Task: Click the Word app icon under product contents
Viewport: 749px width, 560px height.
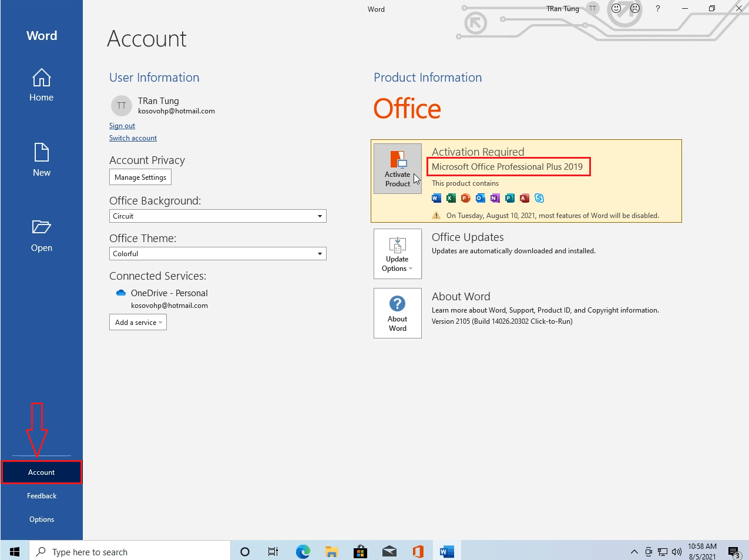Action: click(x=436, y=198)
